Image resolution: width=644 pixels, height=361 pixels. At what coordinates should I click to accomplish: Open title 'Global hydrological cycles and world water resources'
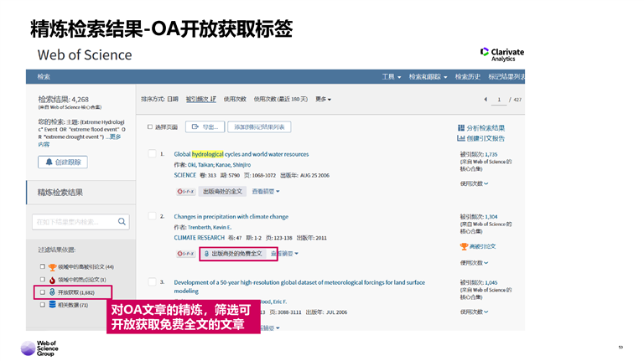241,154
